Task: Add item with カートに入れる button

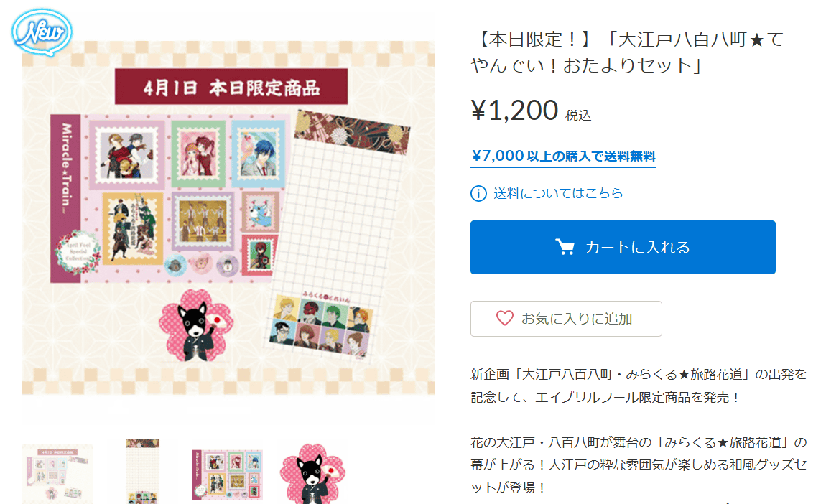Action: [623, 247]
